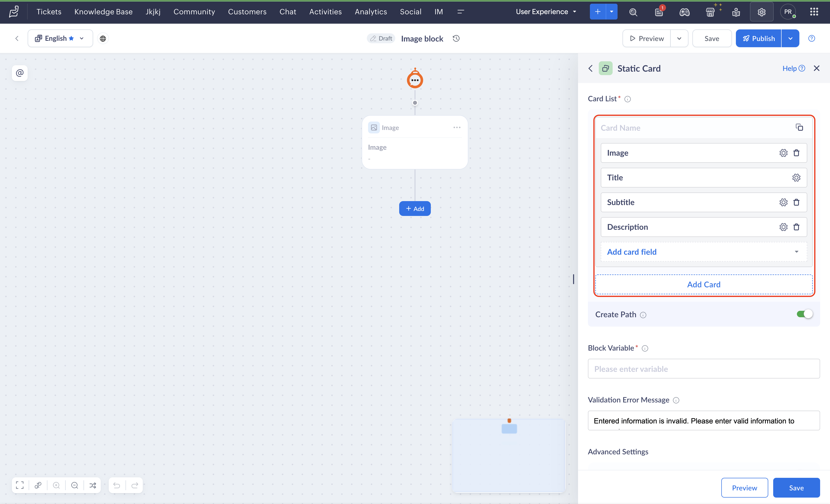Click the duplicate card icon
Viewport: 830px width, 504px height.
coord(799,127)
